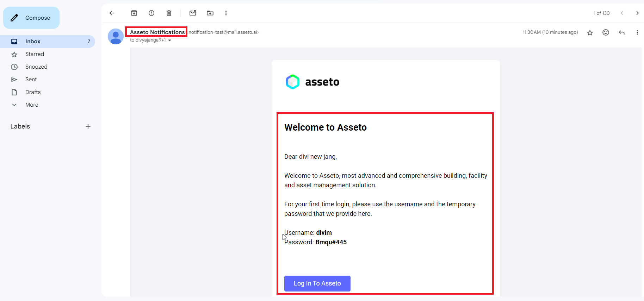Image resolution: width=644 pixels, height=301 pixels.
Task: Open the Sent folder
Action: pos(31,80)
